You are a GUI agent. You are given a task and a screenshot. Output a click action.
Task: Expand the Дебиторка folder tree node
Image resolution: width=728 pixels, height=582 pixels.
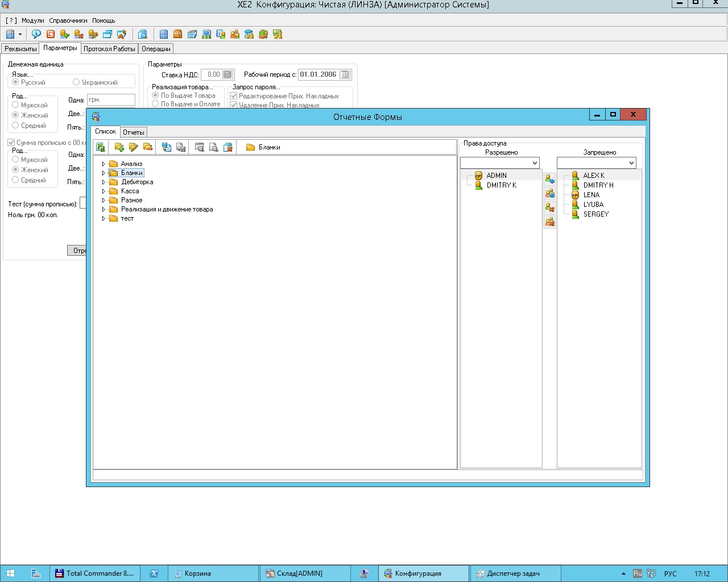[104, 182]
